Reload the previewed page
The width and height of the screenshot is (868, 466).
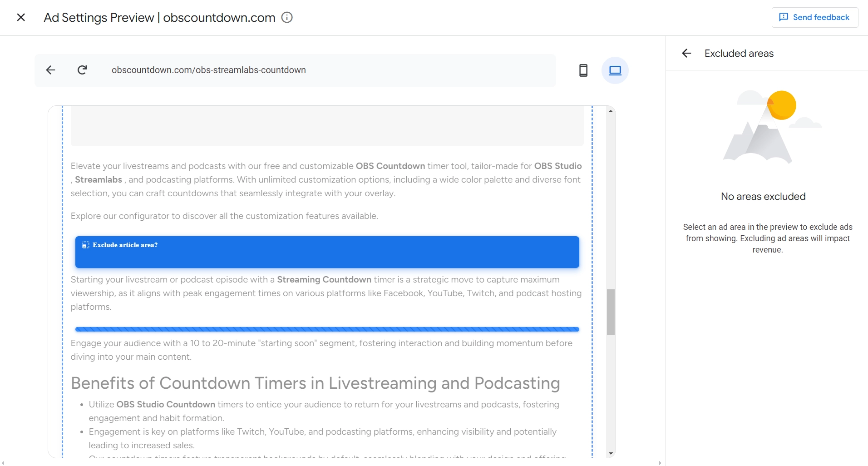click(x=82, y=70)
